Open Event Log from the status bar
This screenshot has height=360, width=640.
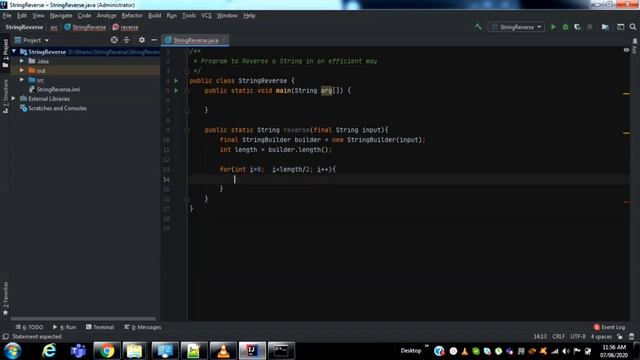click(609, 327)
